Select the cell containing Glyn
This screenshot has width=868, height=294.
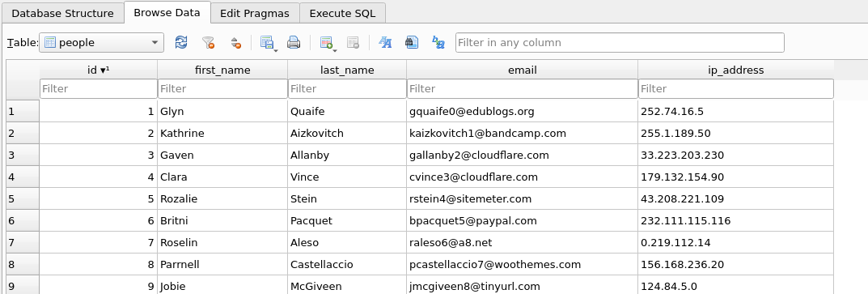[222, 112]
